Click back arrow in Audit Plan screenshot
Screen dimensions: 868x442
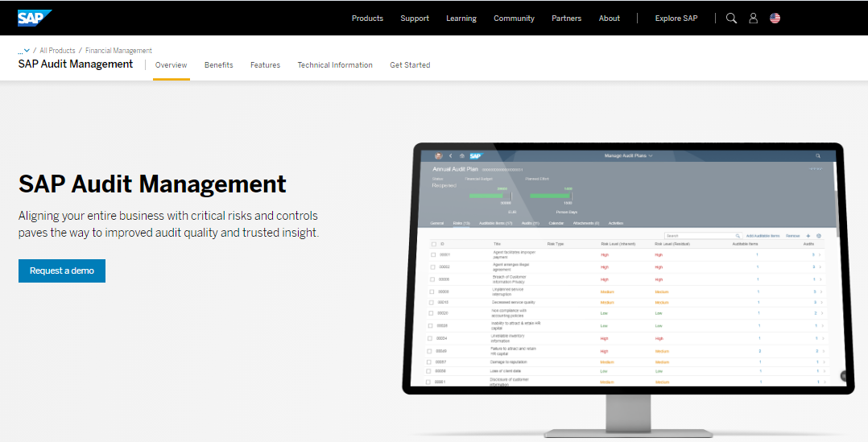[x=451, y=156]
